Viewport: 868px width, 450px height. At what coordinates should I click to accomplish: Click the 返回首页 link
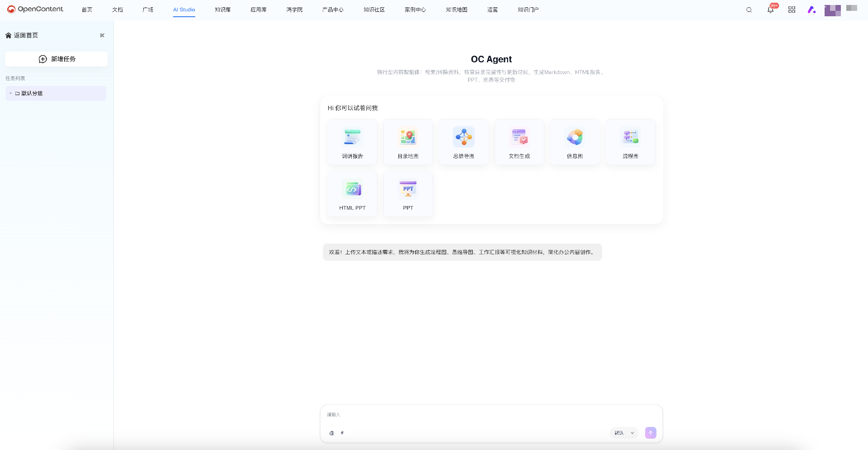[22, 35]
